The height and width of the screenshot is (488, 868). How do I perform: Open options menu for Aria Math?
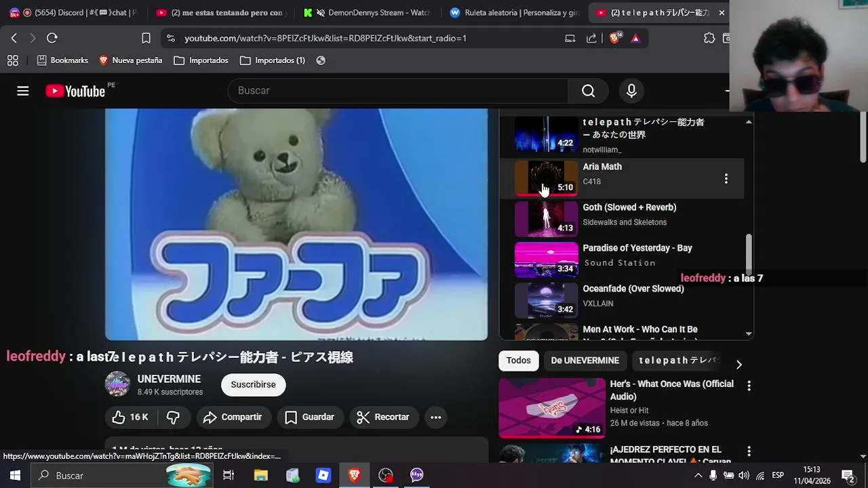tap(726, 179)
